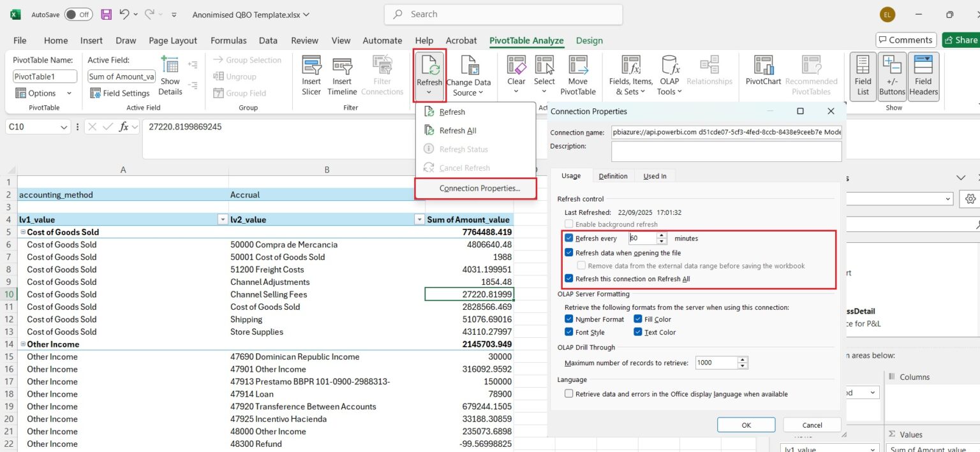Switch to the Formulas tab

[228, 40]
